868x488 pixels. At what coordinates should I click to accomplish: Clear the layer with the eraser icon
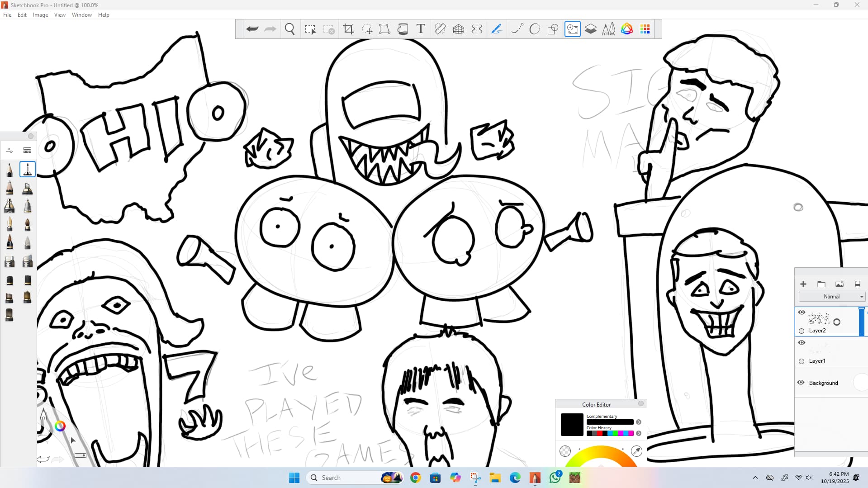coord(858,284)
